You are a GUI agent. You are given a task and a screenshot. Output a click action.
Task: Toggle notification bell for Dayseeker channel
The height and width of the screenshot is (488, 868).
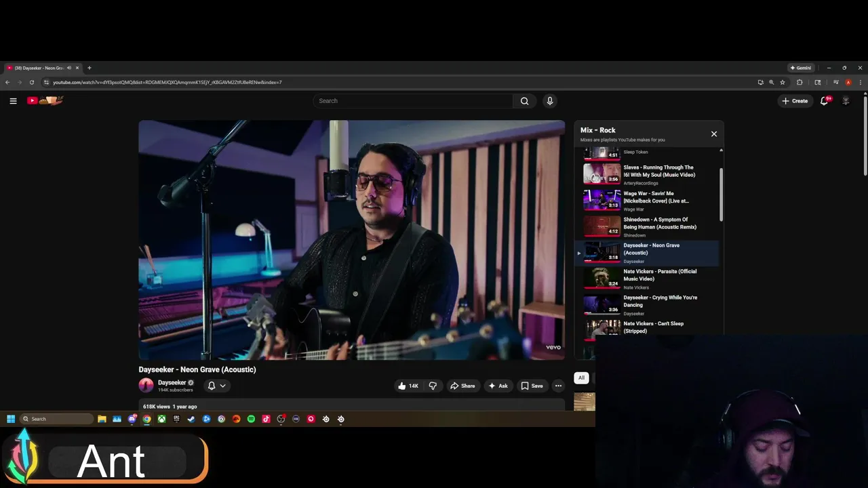tap(216, 386)
